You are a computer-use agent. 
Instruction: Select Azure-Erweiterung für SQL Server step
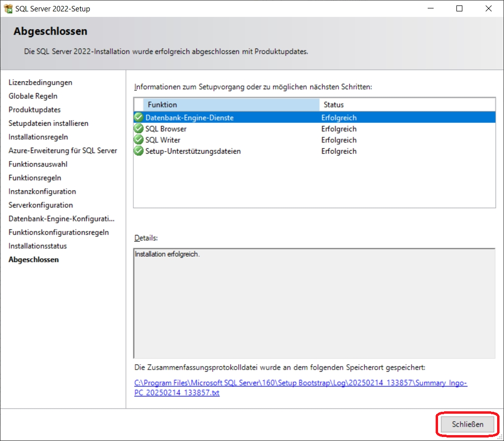coord(62,151)
